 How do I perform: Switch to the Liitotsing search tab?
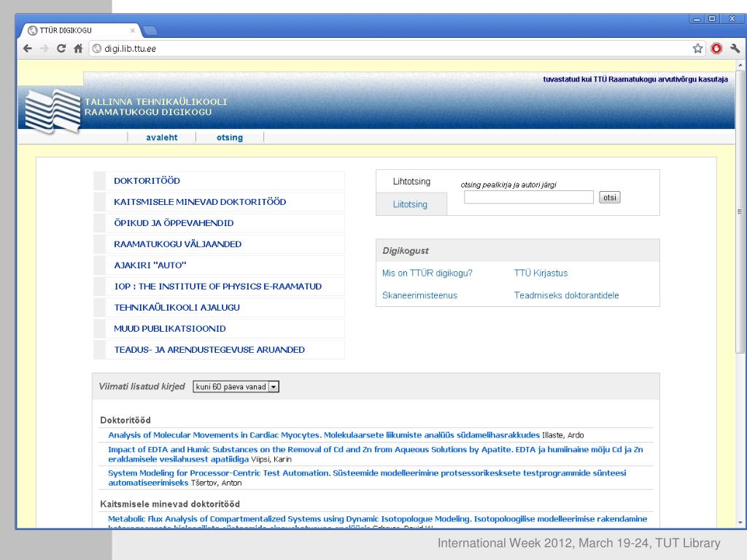(410, 204)
